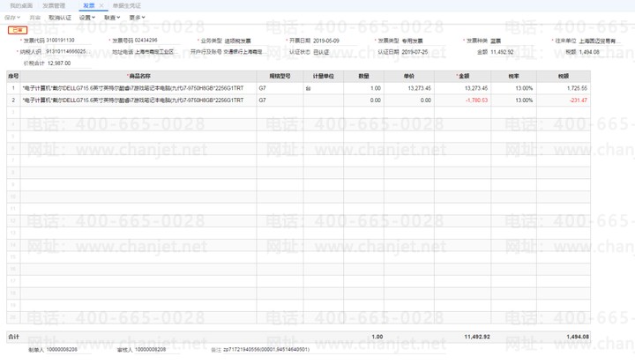
Task: Click the 序号 column header
Action: [x=13, y=76]
